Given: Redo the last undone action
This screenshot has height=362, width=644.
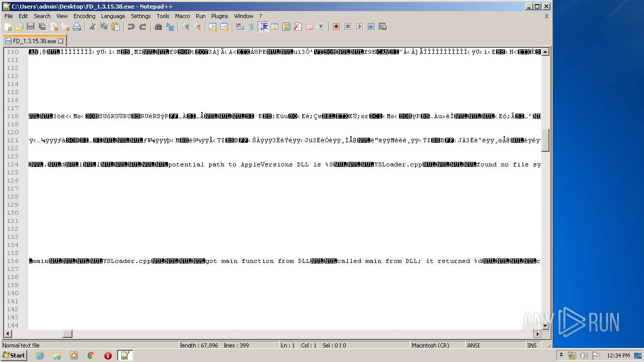Looking at the screenshot, I should [x=143, y=27].
